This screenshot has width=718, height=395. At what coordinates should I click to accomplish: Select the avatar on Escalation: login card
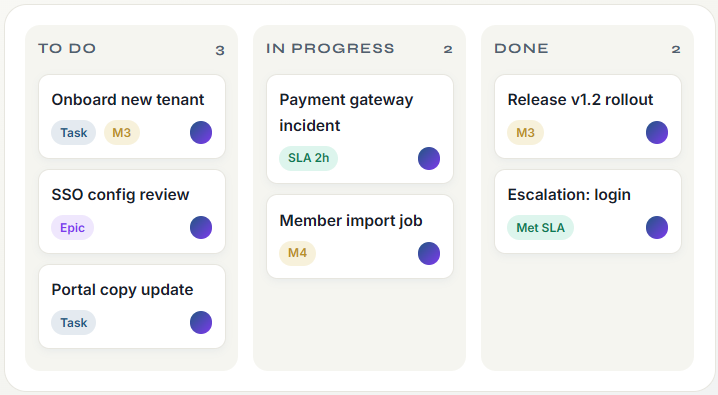(657, 227)
